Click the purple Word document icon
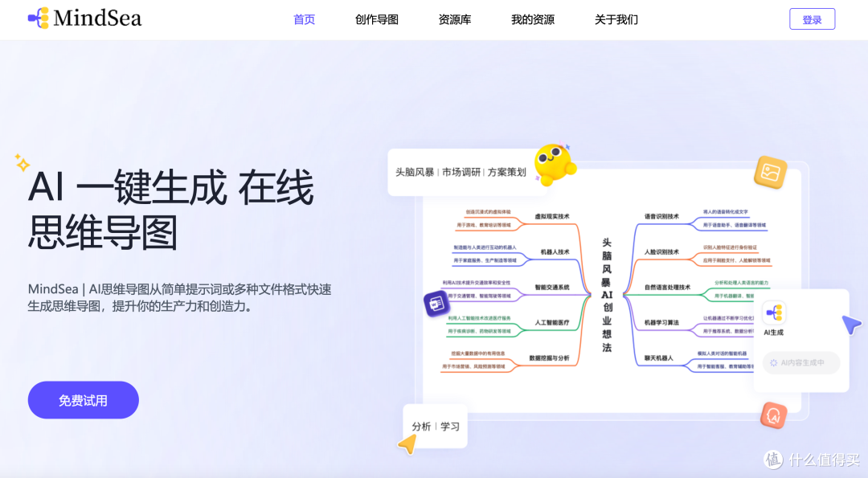Image resolution: width=868 pixels, height=478 pixels. [436, 303]
